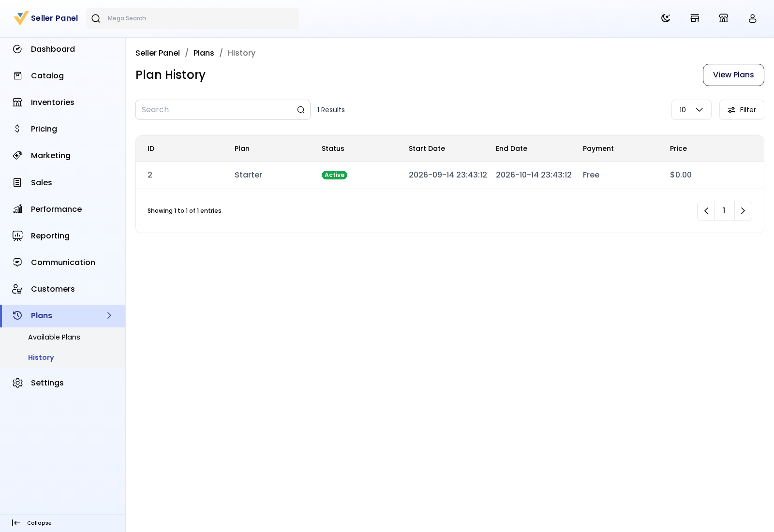The height and width of the screenshot is (532, 774).
Task: Collapse the Plans submenu chevron
Action: [x=109, y=316]
